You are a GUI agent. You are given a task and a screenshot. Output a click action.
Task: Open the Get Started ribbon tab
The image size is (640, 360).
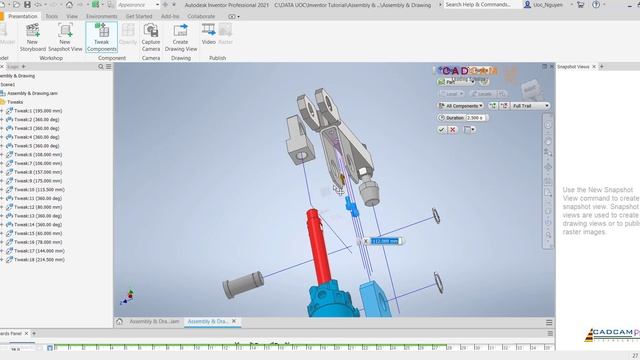[139, 16]
